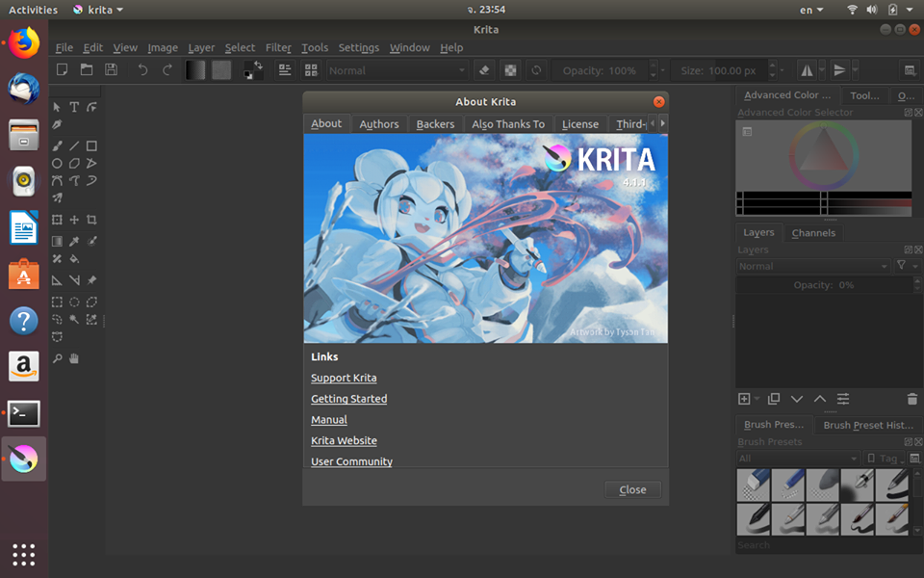This screenshot has height=578, width=924.
Task: Open the Settings menu
Action: [x=358, y=48]
